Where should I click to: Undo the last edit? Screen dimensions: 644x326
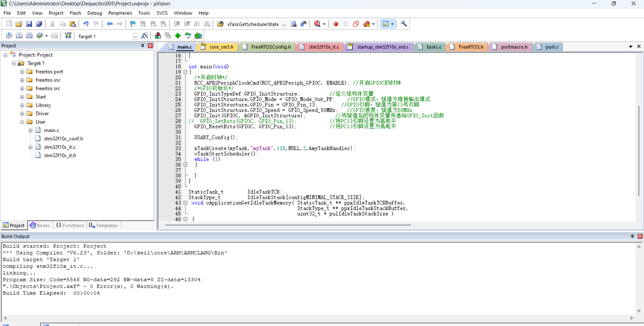tap(86, 24)
